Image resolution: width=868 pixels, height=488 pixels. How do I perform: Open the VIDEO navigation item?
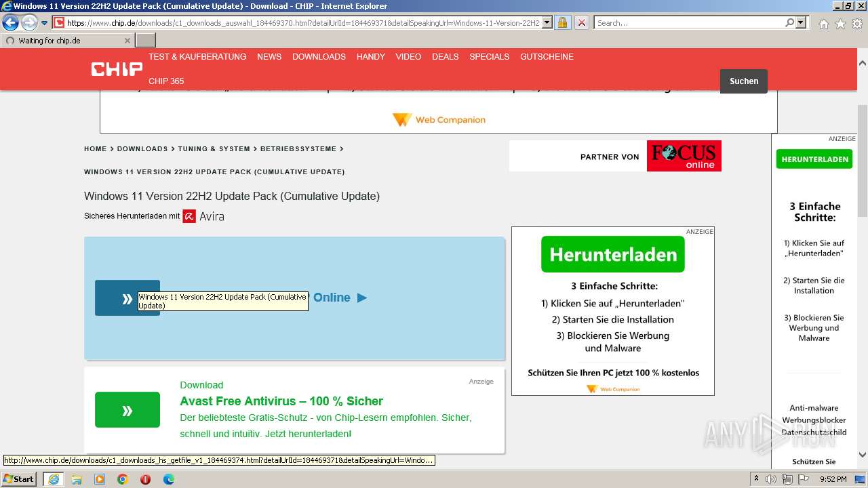coord(408,57)
